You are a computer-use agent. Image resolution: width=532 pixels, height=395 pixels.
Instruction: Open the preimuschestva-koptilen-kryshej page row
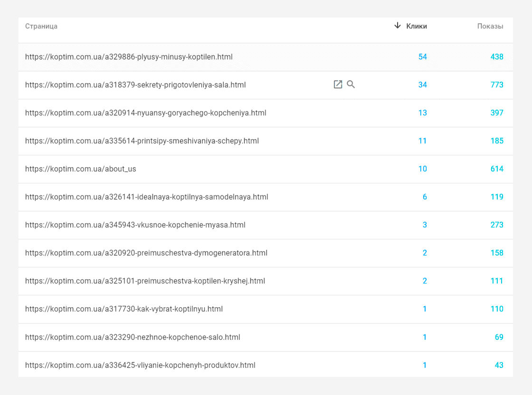click(266, 281)
